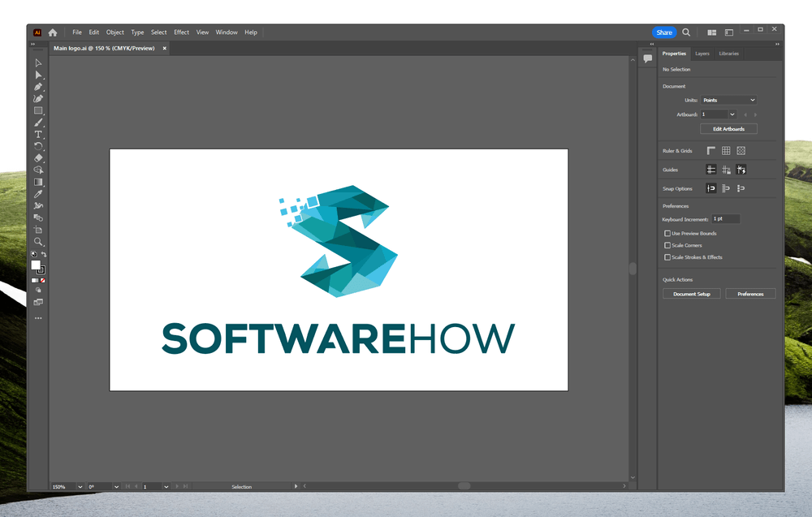Click the Quick Actions Preferences button

click(750, 294)
